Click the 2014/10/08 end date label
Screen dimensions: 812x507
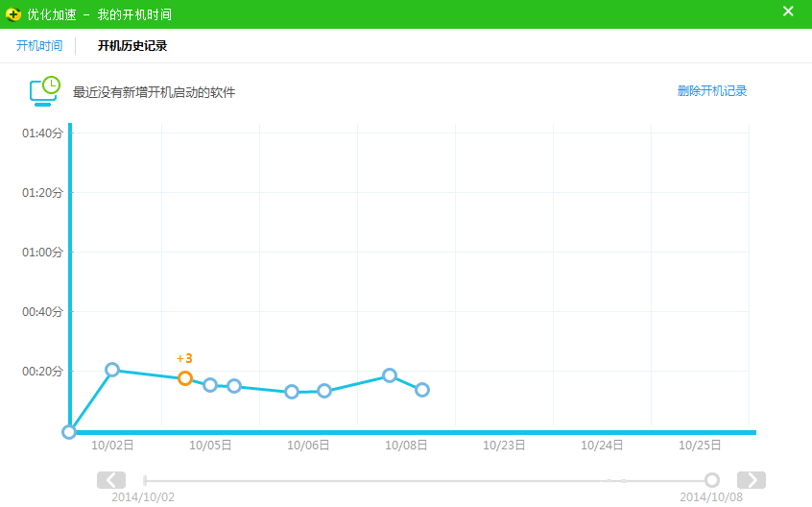click(x=710, y=497)
